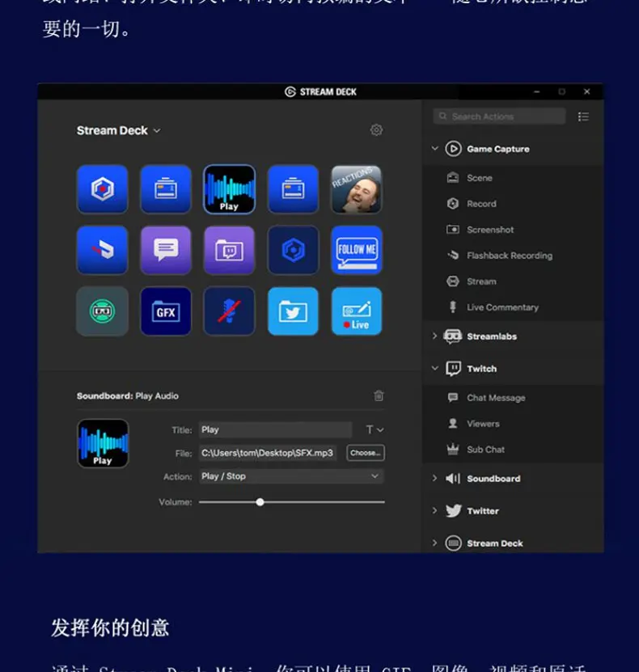
Task: Select the green Streamlabs key
Action: click(102, 311)
